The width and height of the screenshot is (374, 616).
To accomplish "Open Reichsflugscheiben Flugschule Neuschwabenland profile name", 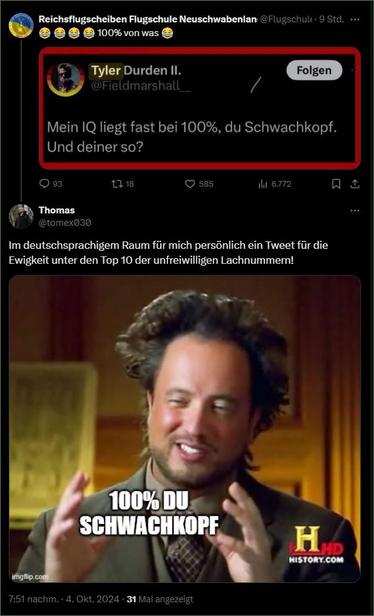I will click(x=148, y=20).
